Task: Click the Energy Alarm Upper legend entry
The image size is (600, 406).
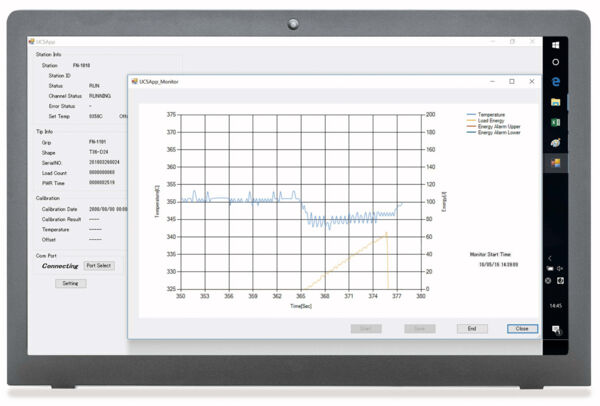Action: pyautogui.click(x=499, y=127)
